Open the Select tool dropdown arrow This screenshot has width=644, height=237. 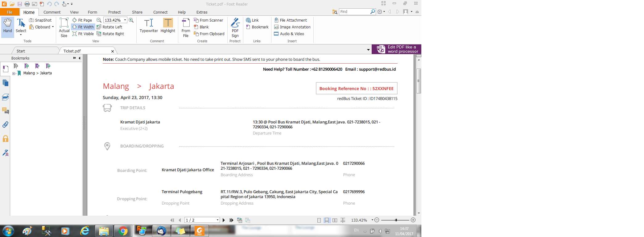pyautogui.click(x=21, y=35)
